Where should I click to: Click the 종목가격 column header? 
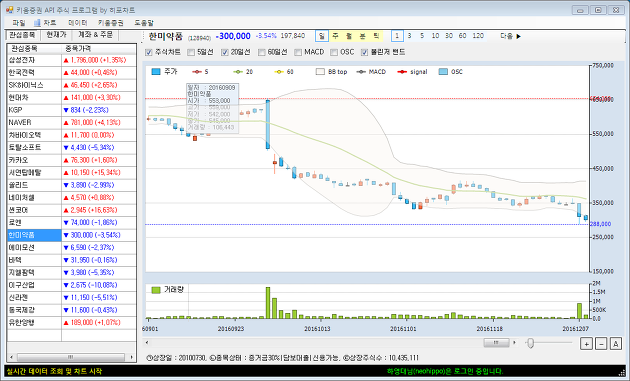(x=99, y=49)
